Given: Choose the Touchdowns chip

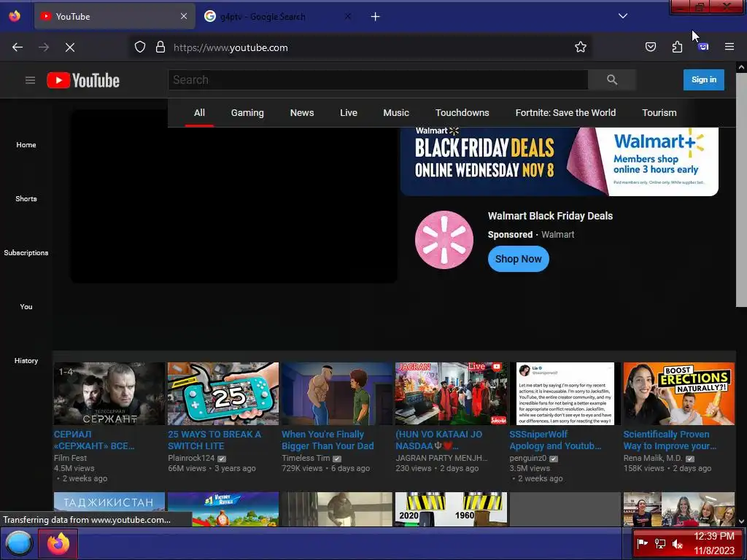Looking at the screenshot, I should pos(462,113).
